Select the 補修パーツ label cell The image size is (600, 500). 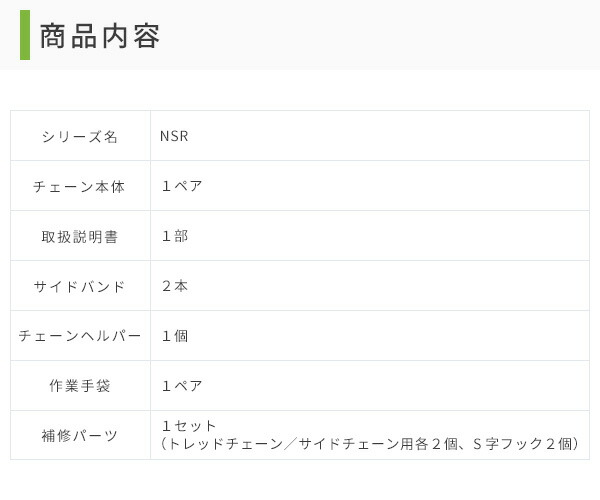tap(80, 436)
